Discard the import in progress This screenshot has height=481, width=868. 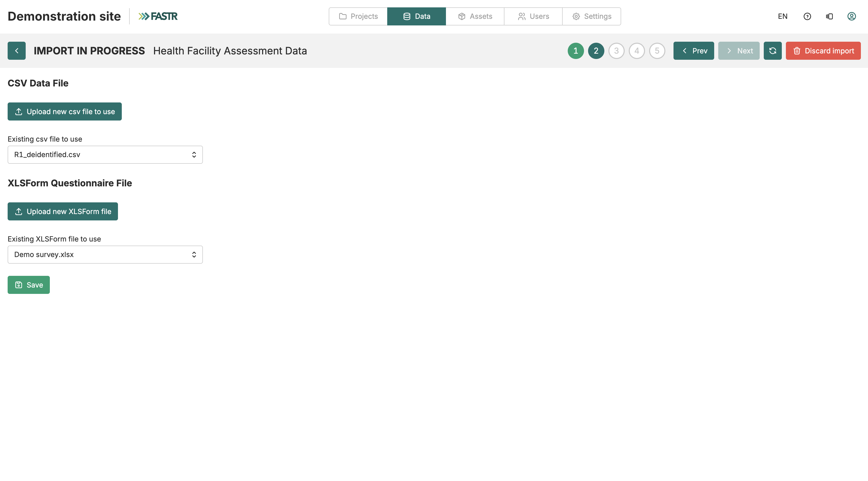point(823,51)
